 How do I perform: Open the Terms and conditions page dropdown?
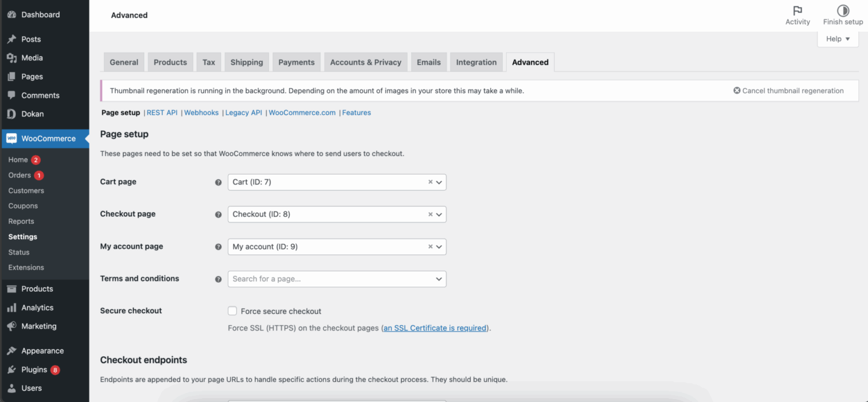[337, 279]
